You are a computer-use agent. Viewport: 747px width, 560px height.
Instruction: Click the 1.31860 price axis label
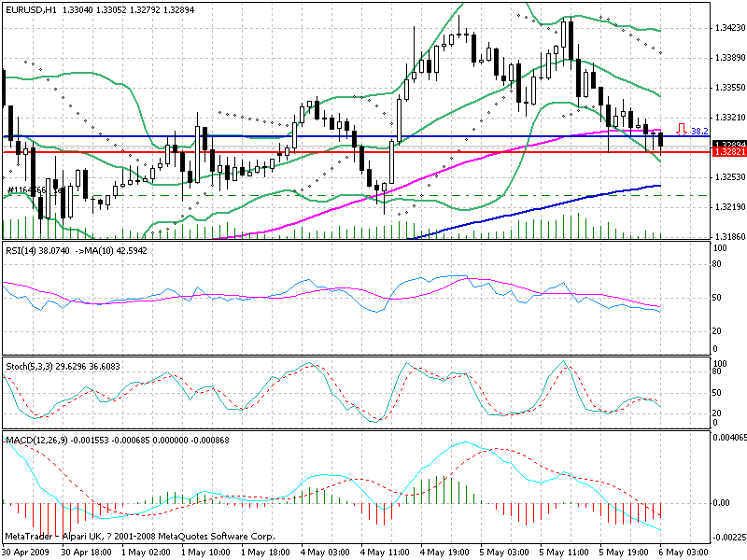[730, 236]
